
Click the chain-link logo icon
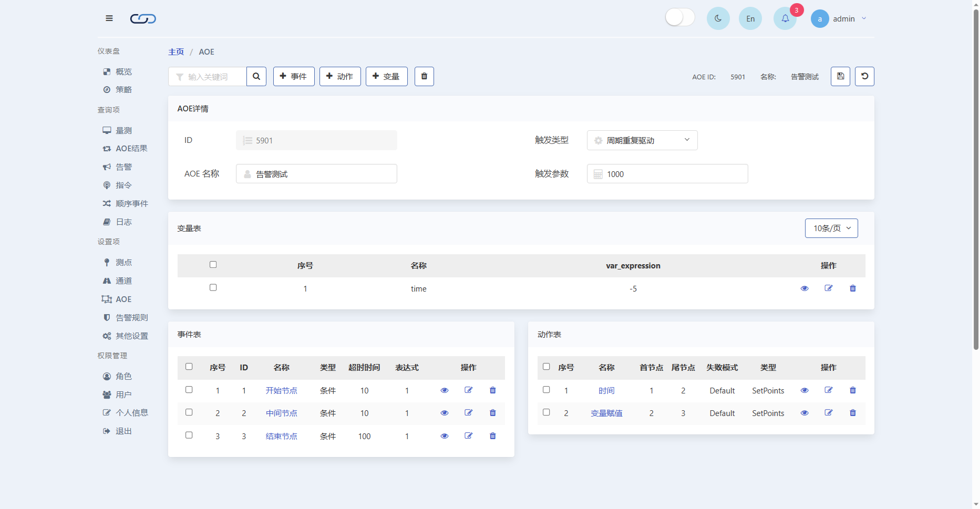[x=143, y=19]
